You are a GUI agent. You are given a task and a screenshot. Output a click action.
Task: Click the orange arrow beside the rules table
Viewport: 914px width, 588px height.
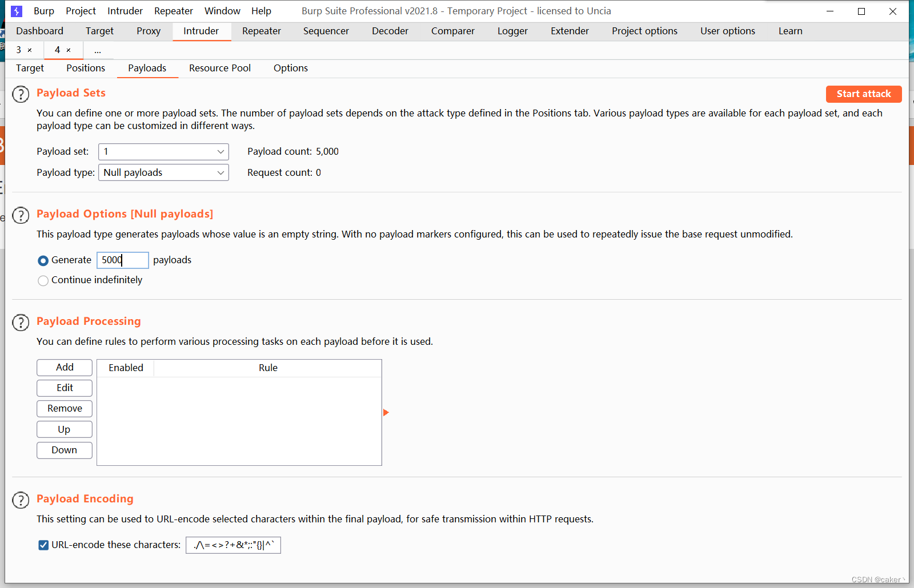coord(386,412)
